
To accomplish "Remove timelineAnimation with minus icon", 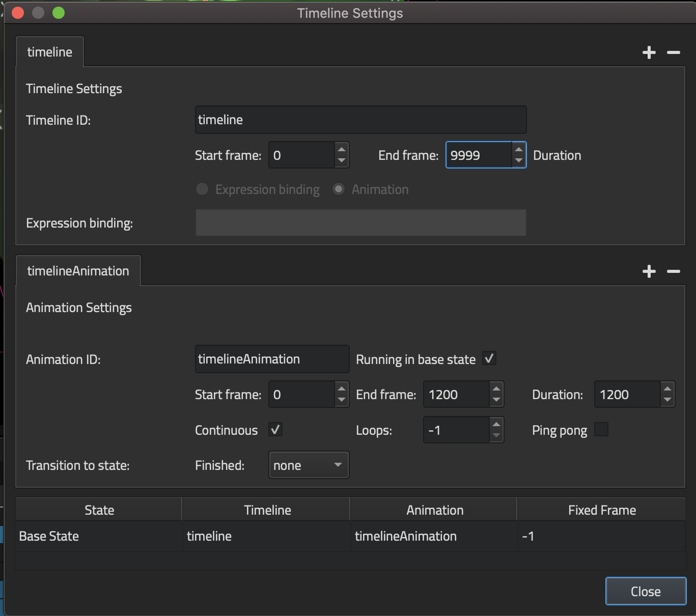I will point(673,271).
